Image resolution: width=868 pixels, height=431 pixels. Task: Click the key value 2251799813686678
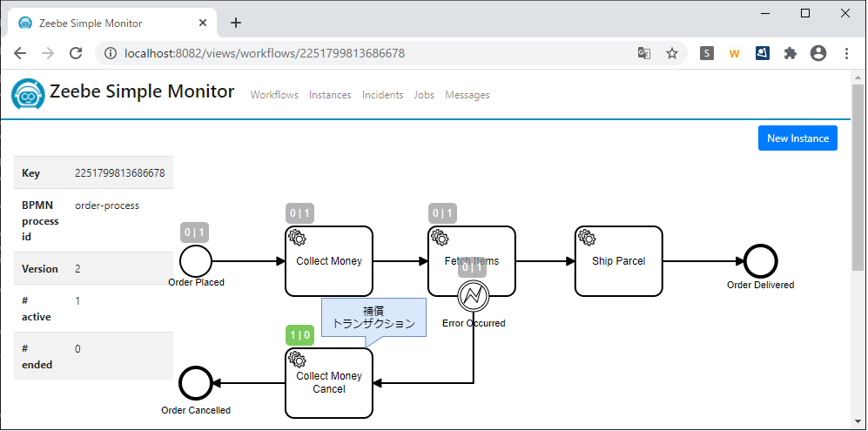click(119, 173)
